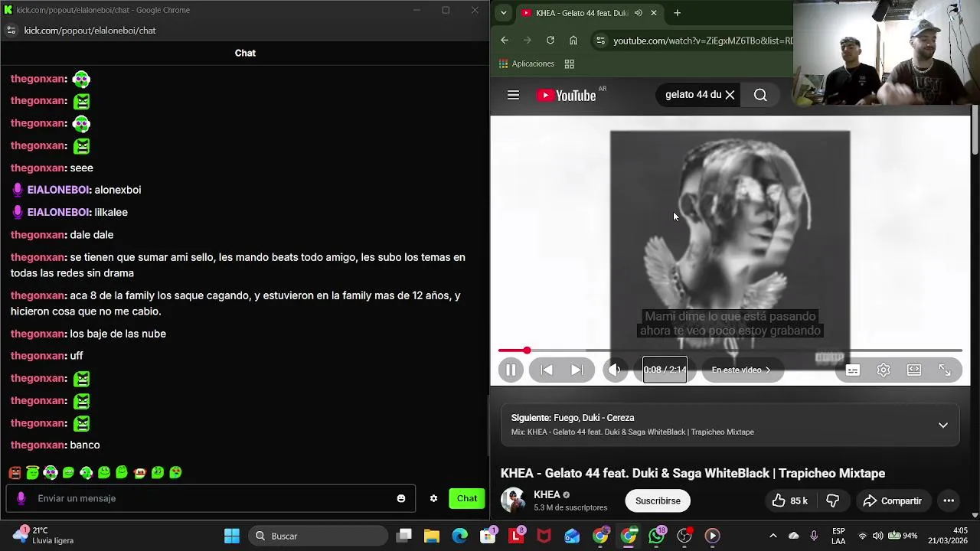Viewport: 980px width, 551px height.
Task: Go to YouTube home via logo
Action: coord(567,95)
